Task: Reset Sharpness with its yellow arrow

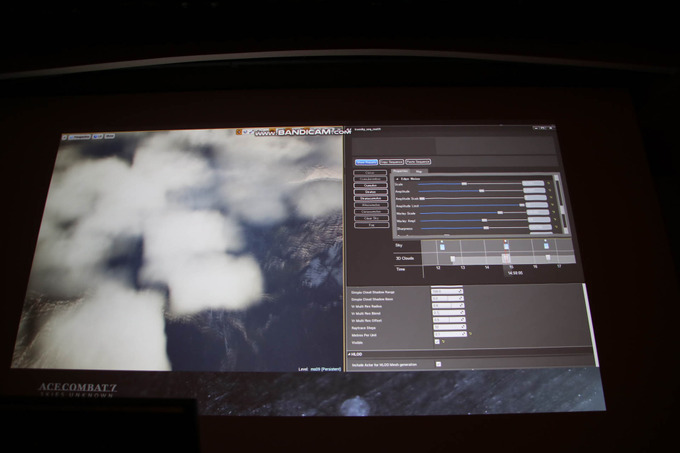Action: point(556,227)
